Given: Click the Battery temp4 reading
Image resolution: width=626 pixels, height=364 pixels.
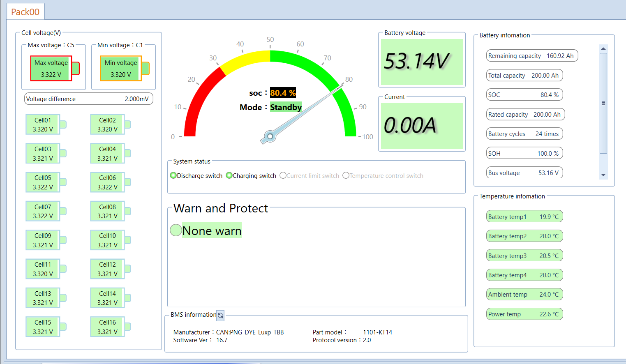Looking at the screenshot, I should point(524,275).
